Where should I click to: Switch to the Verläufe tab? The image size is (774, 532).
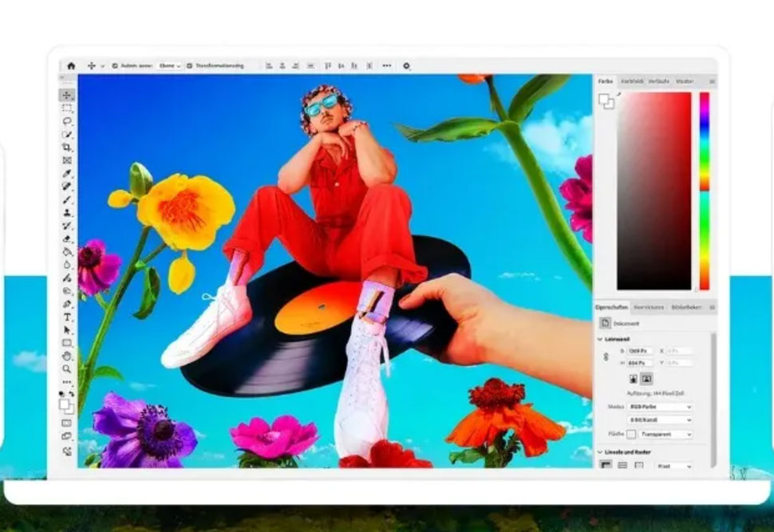[658, 81]
